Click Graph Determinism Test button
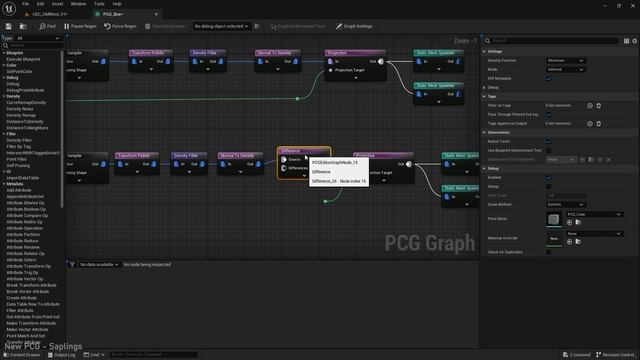 coord(298,26)
